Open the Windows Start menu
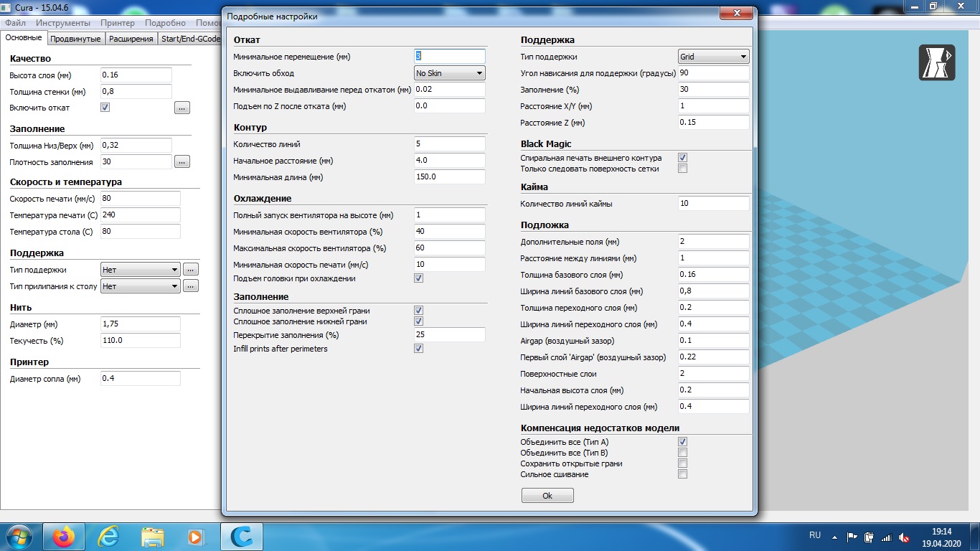 pos(19,536)
